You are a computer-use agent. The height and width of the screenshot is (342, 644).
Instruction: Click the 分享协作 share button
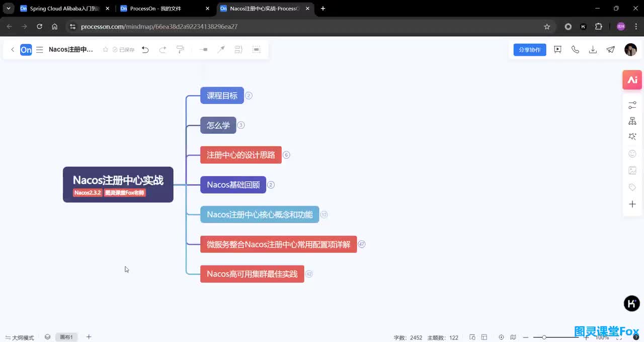(x=530, y=50)
